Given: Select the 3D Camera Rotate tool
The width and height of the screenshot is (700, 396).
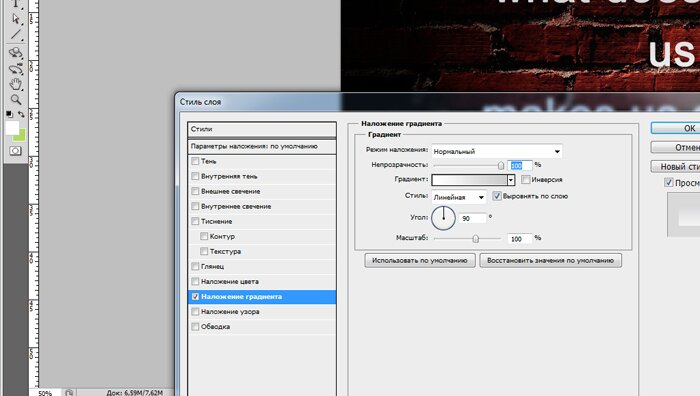Looking at the screenshot, I should [16, 69].
